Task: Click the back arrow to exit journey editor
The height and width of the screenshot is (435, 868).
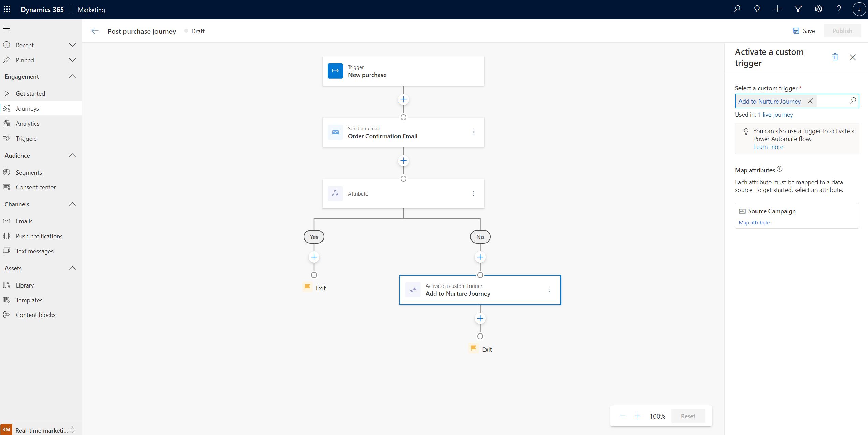Action: pyautogui.click(x=94, y=31)
